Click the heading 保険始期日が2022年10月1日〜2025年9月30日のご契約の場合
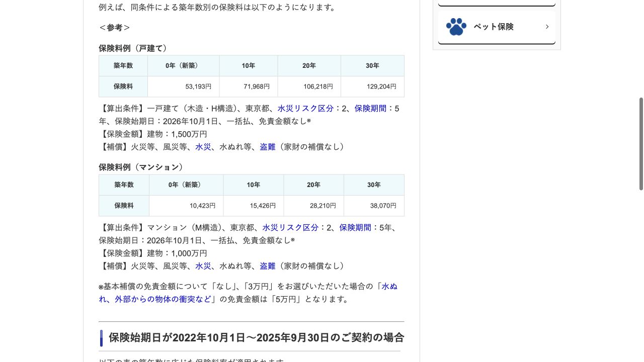644x362 pixels. click(257, 337)
